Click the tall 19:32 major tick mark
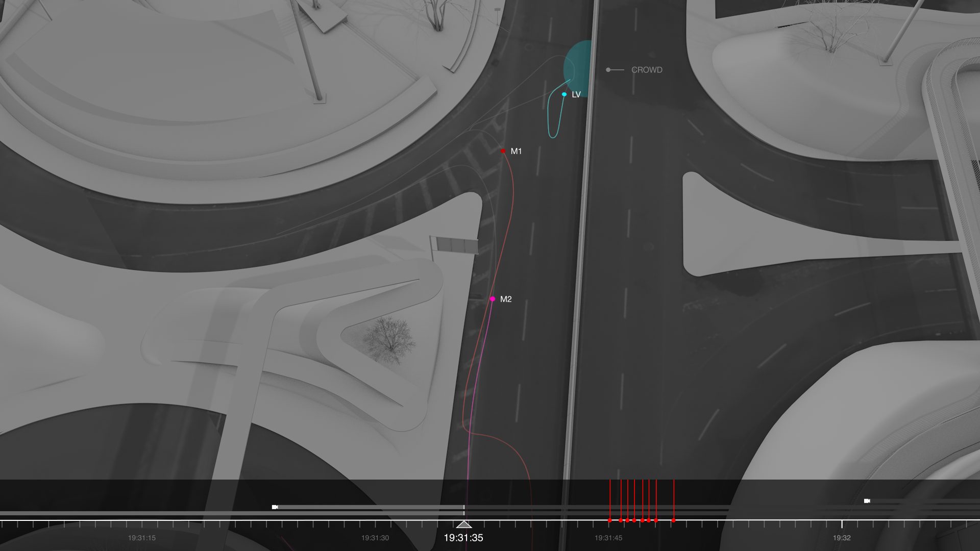The height and width of the screenshot is (551, 980). (x=842, y=524)
